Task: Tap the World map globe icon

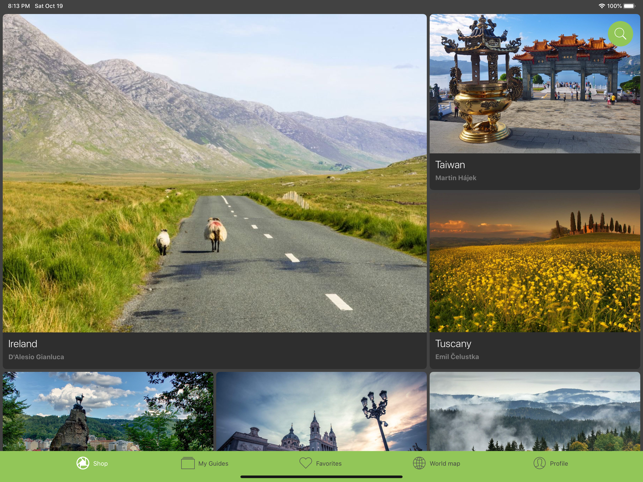Action: 419,463
